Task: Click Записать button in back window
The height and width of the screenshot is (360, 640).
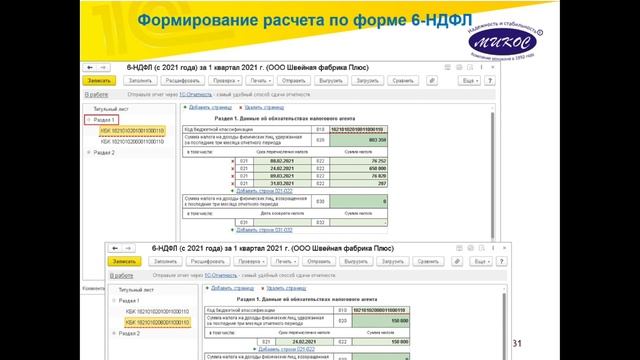Action: pyautogui.click(x=99, y=80)
